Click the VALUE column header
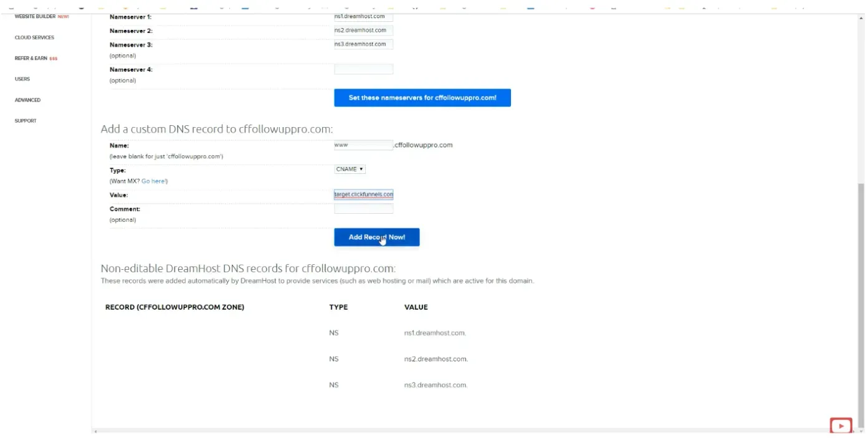868x438 pixels. 416,308
